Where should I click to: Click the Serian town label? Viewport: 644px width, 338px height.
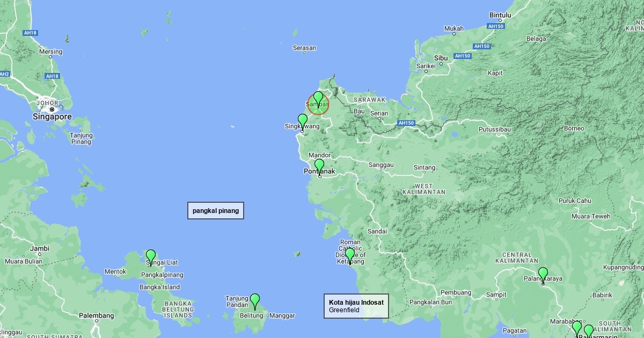pyautogui.click(x=379, y=113)
